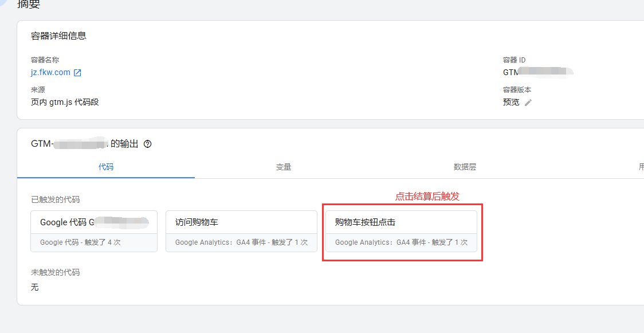Switch to the 数据层 tab
The width and height of the screenshot is (644, 333).
pos(465,167)
